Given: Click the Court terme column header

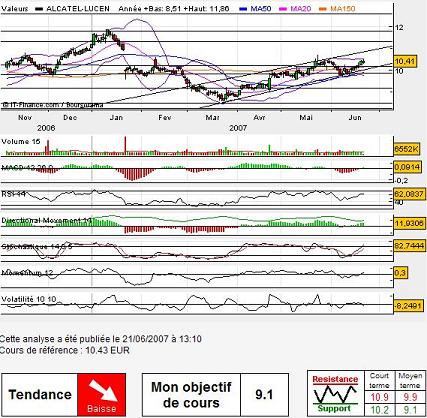Looking at the screenshot, I should 379,380.
